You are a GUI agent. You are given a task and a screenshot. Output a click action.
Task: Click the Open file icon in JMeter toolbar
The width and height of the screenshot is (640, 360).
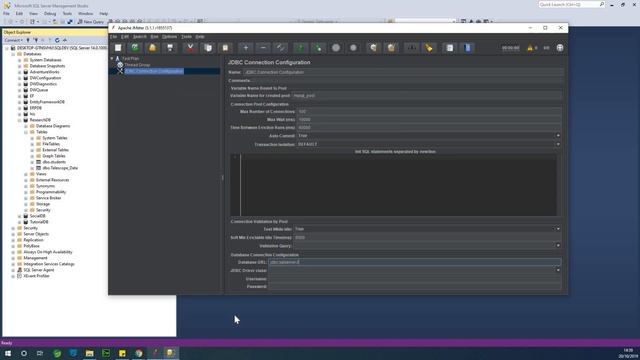(152, 48)
